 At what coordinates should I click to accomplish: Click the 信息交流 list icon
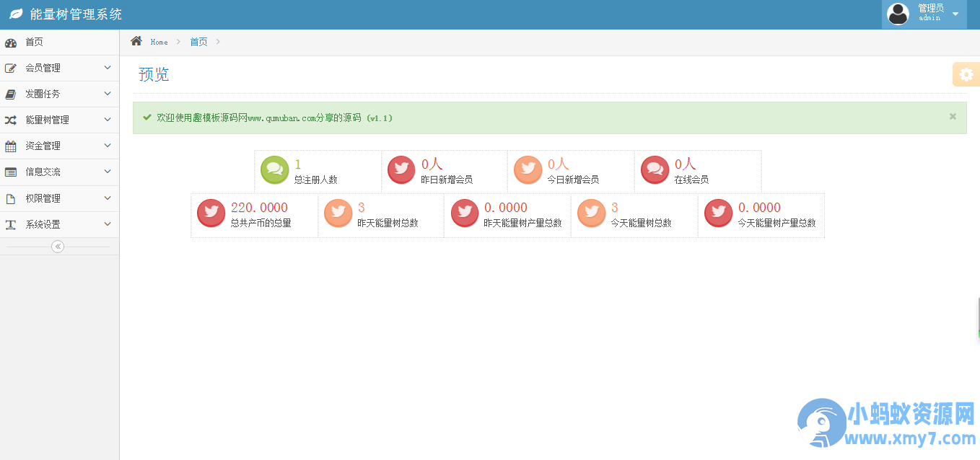point(11,172)
